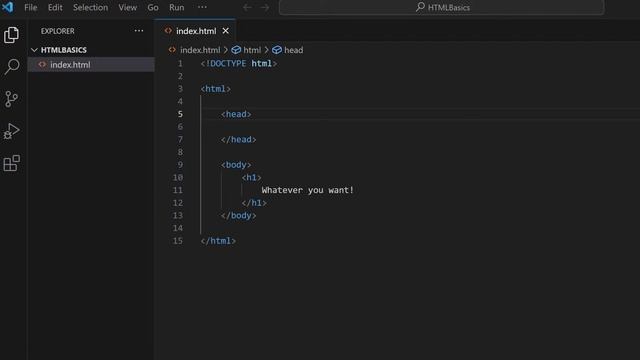Open the Edit menu

click(55, 7)
